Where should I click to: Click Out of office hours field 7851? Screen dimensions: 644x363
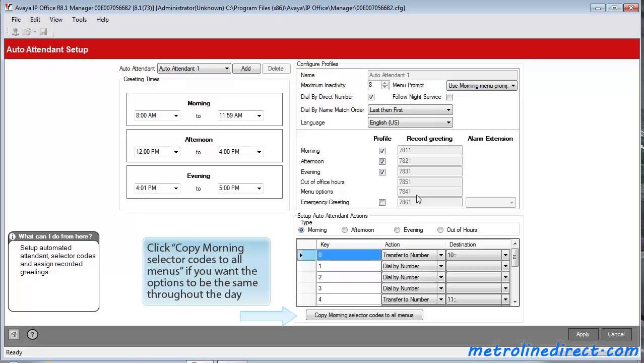430,182
